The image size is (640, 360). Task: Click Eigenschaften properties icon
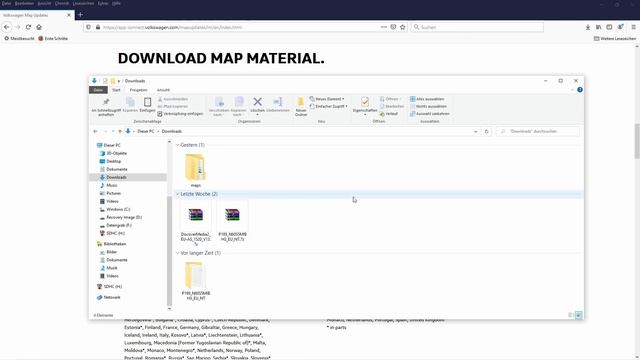365,101
